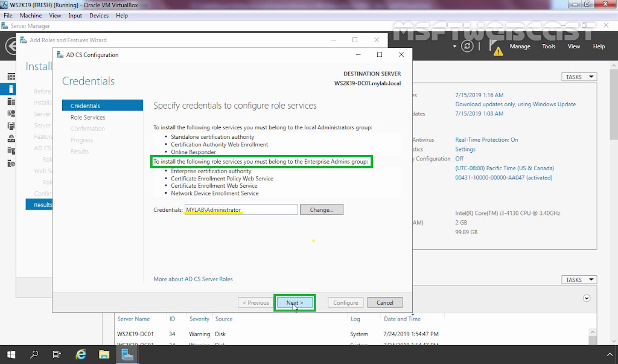
Task: Sort events by Source column
Action: pos(224,319)
